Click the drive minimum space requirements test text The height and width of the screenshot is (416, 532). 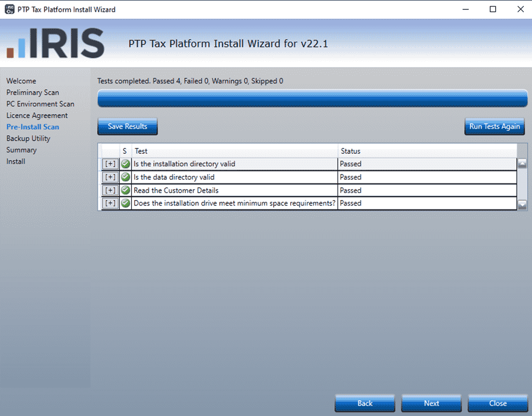[x=235, y=203]
